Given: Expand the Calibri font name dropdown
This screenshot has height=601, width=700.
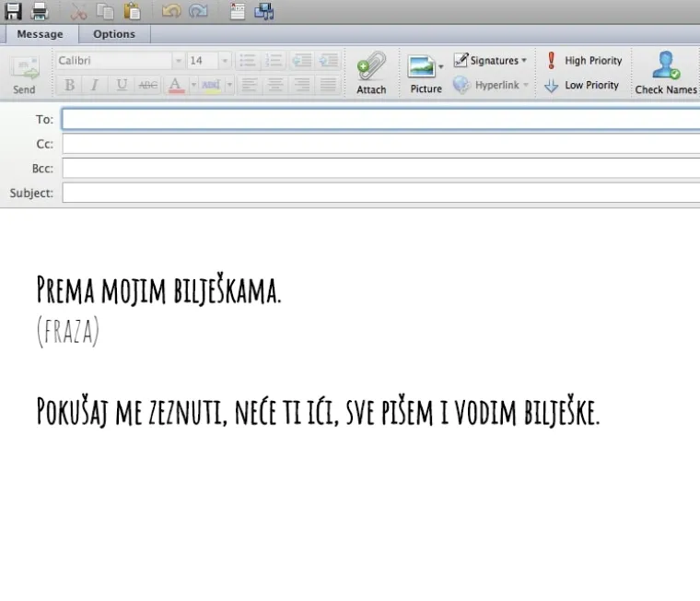Looking at the screenshot, I should coord(178,61).
